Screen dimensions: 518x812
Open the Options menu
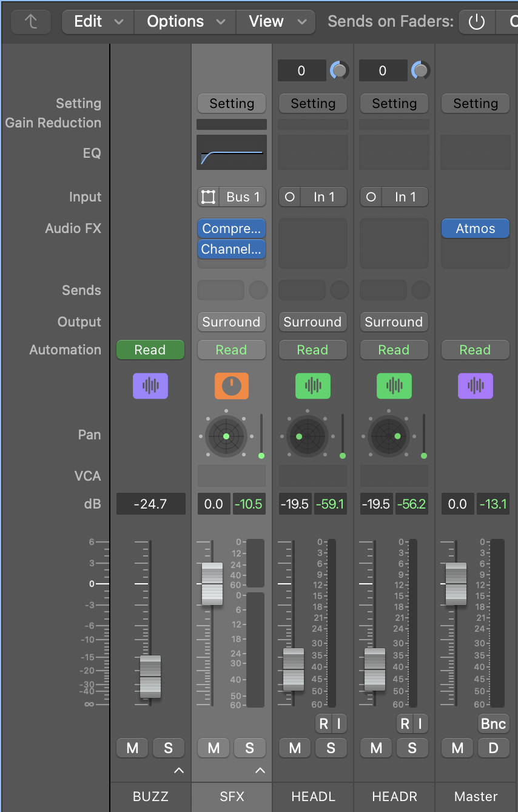185,22
